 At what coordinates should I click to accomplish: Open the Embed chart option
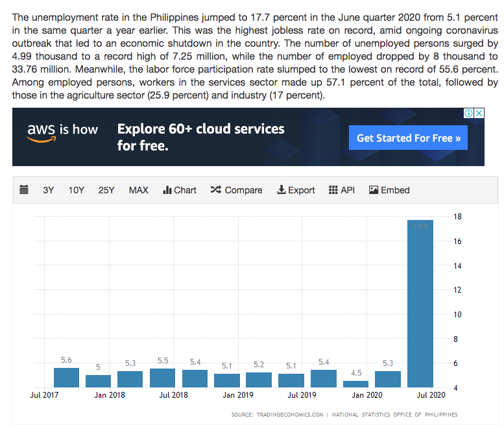pyautogui.click(x=389, y=190)
